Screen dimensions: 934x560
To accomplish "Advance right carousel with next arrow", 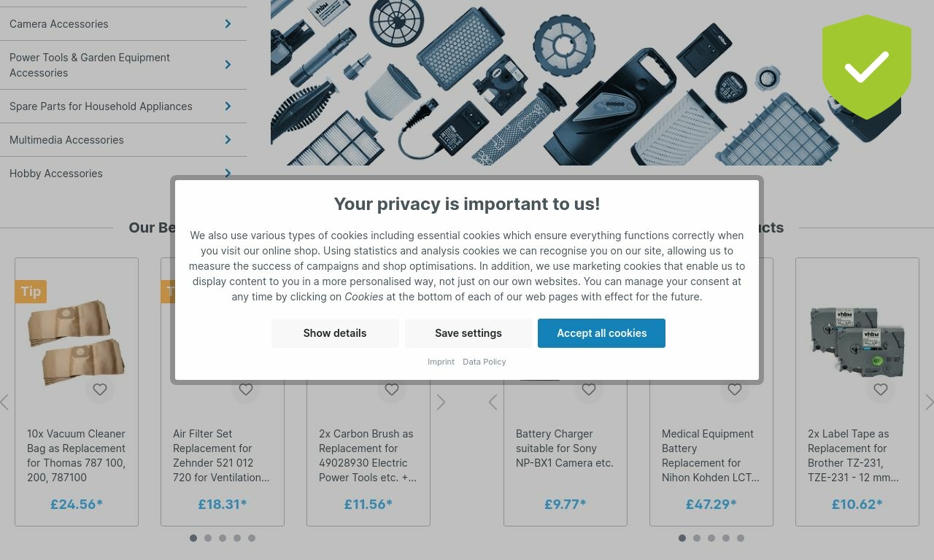I will coord(929,402).
